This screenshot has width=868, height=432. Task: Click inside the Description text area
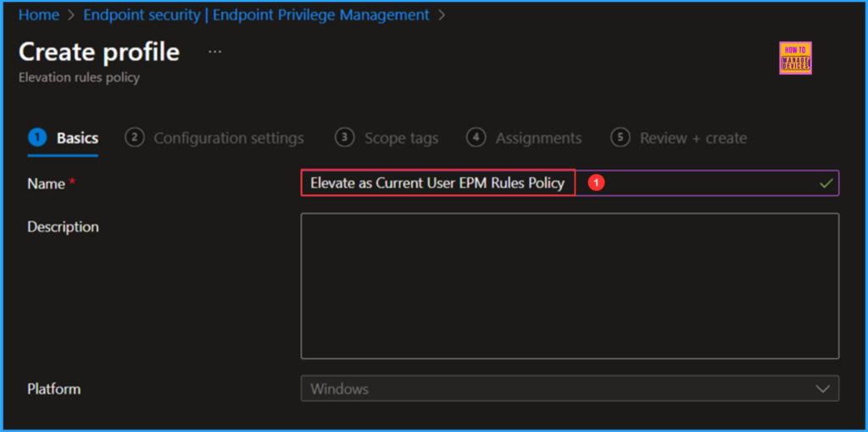point(570,286)
